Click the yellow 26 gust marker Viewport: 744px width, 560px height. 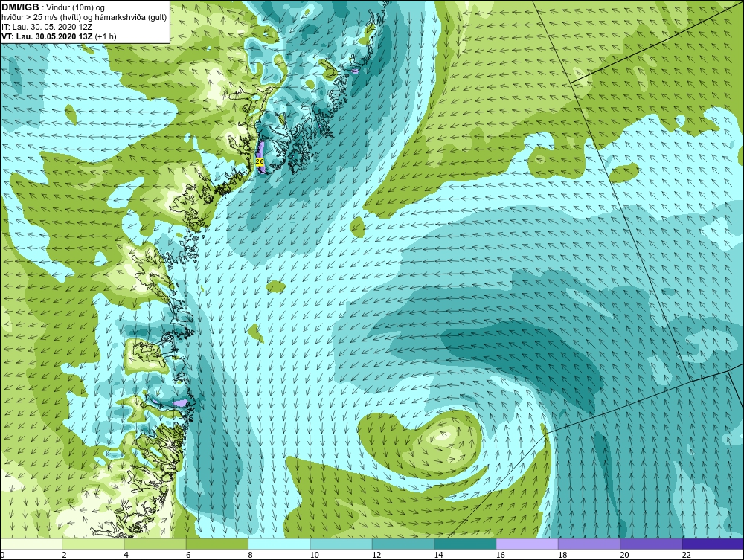pyautogui.click(x=260, y=161)
